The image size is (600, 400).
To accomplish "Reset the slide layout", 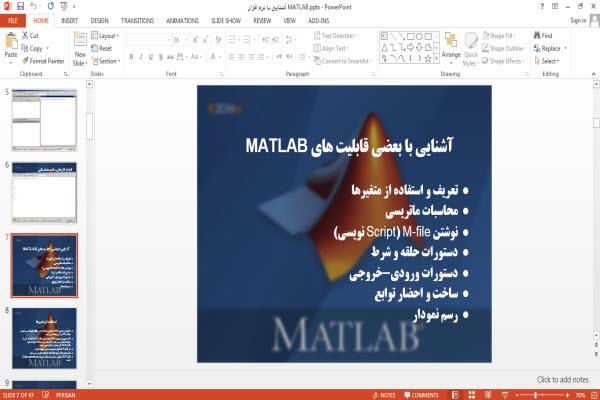I will click(x=101, y=48).
